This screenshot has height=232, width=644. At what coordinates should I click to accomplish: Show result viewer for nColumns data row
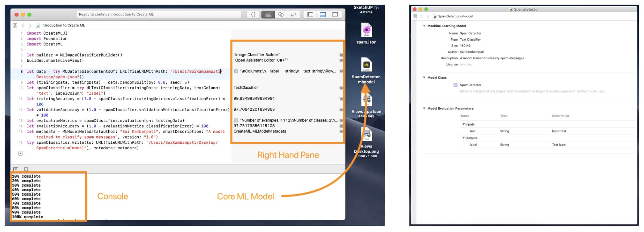(341, 71)
